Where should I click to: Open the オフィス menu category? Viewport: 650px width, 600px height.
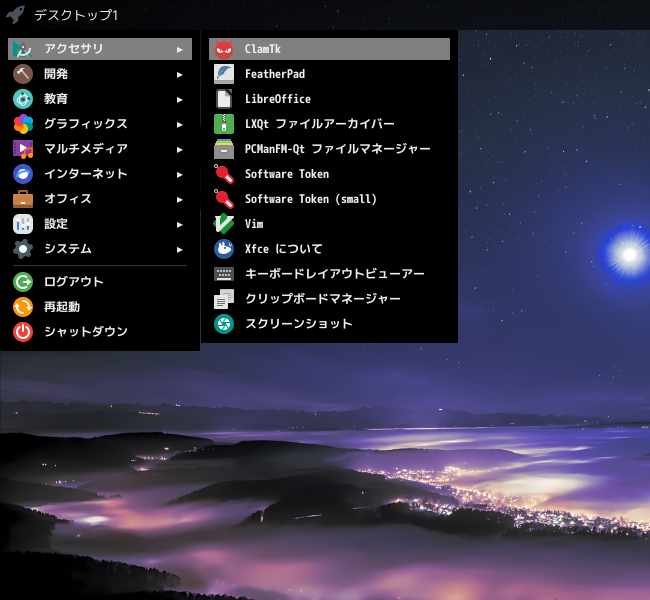click(x=100, y=199)
